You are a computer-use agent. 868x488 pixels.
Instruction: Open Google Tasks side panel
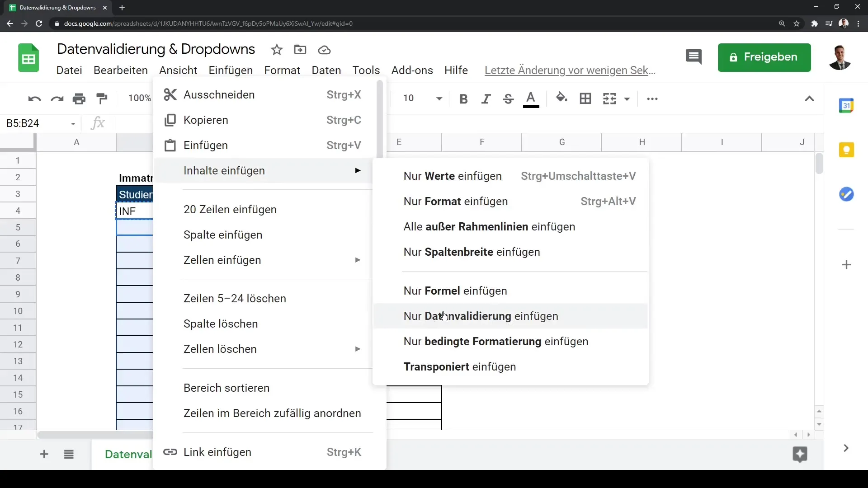pos(846,194)
